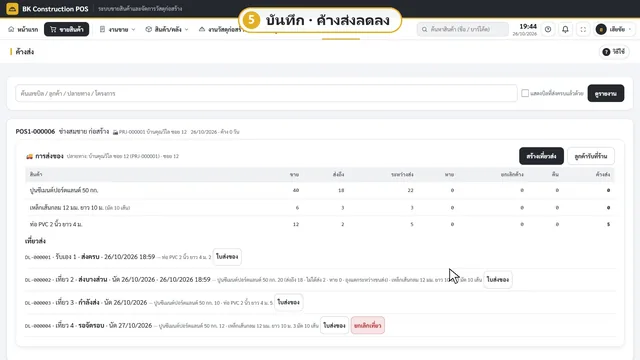Open the ขายสินค้า sales page

pyautogui.click(x=67, y=29)
